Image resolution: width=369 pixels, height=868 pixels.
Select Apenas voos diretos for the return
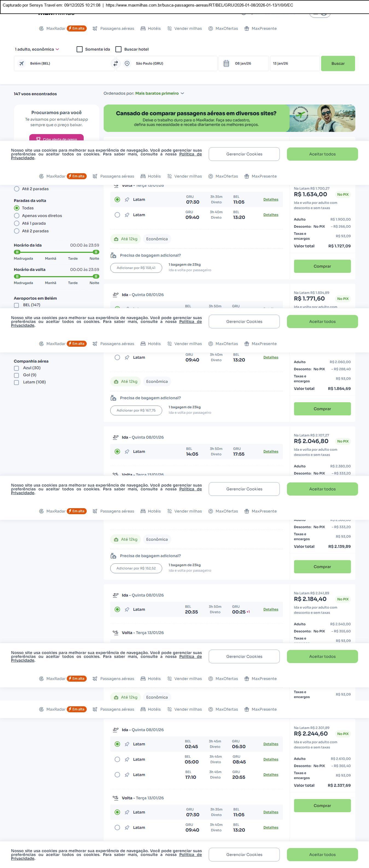tap(16, 216)
